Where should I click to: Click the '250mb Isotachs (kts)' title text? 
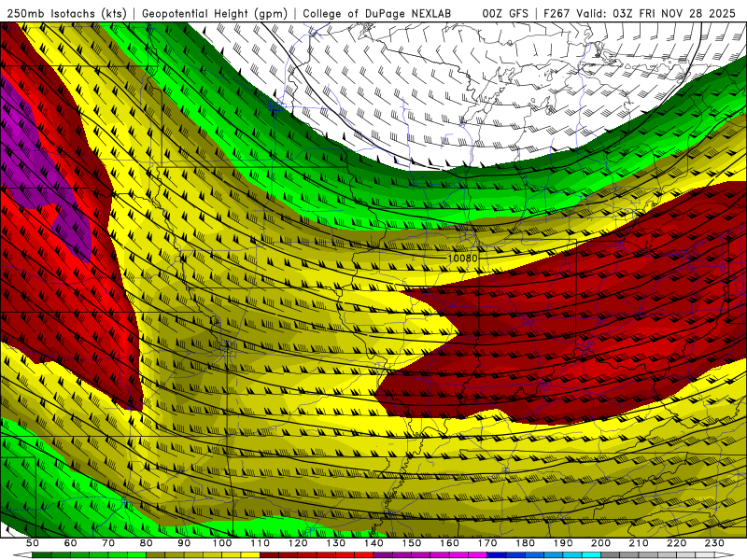click(67, 14)
